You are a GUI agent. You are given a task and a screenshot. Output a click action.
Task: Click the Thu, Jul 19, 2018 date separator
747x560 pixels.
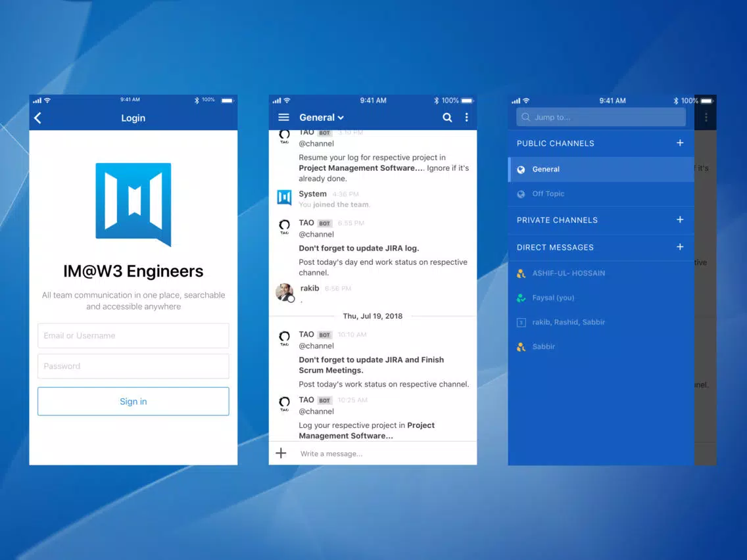pyautogui.click(x=373, y=315)
